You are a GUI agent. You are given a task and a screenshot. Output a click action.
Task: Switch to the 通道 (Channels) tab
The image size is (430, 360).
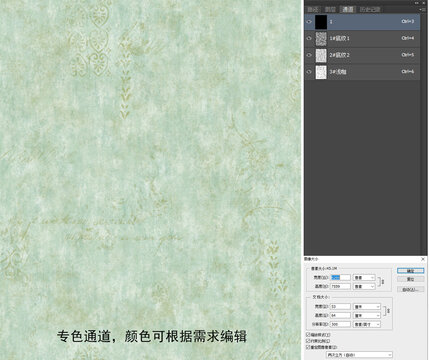click(x=348, y=9)
